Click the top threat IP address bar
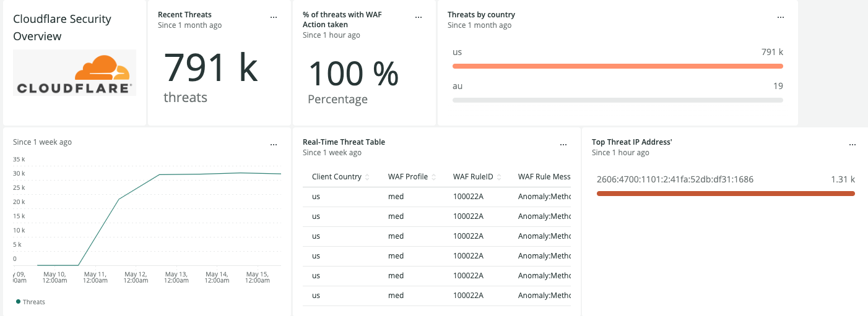 (725, 194)
